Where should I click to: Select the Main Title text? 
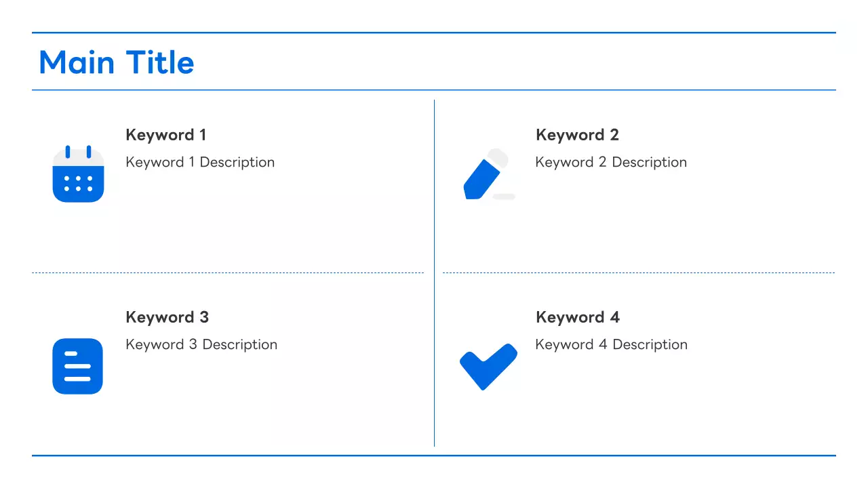pos(117,62)
